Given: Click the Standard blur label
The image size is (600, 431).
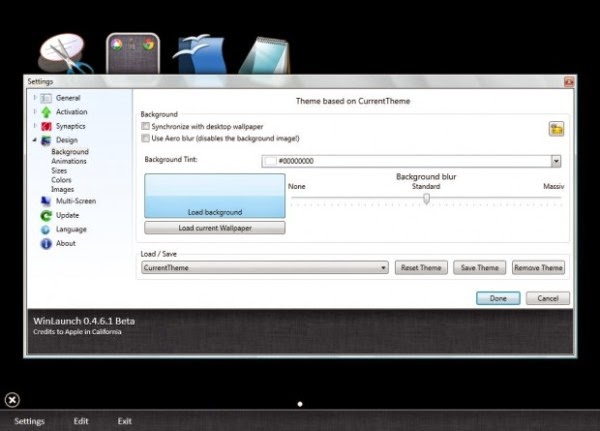Looking at the screenshot, I should click(426, 186).
